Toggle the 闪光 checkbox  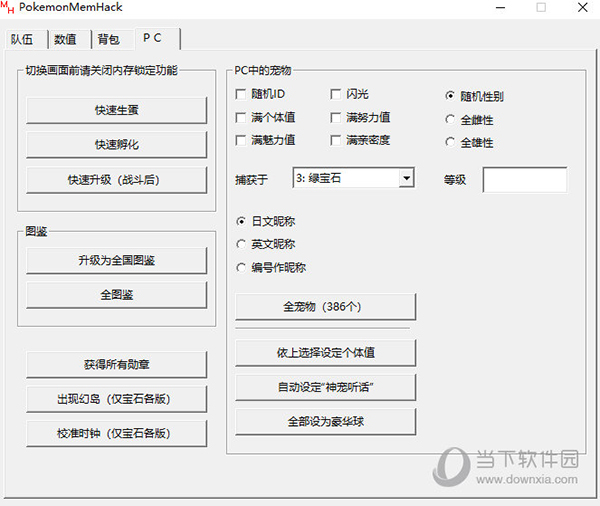tap(336, 94)
